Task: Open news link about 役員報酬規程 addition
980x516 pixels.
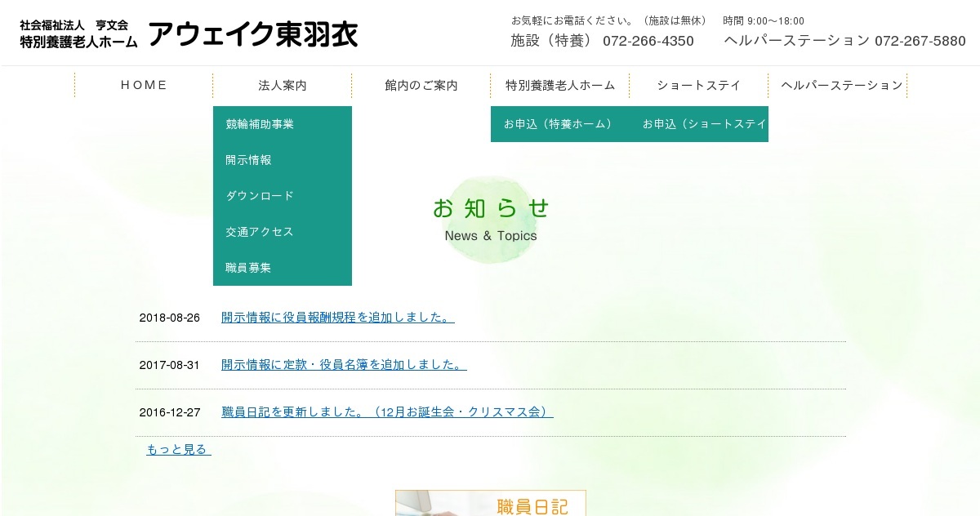Action: [338, 318]
